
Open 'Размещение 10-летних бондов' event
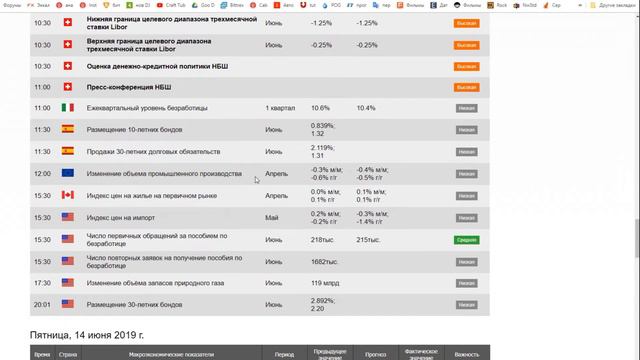tap(134, 129)
